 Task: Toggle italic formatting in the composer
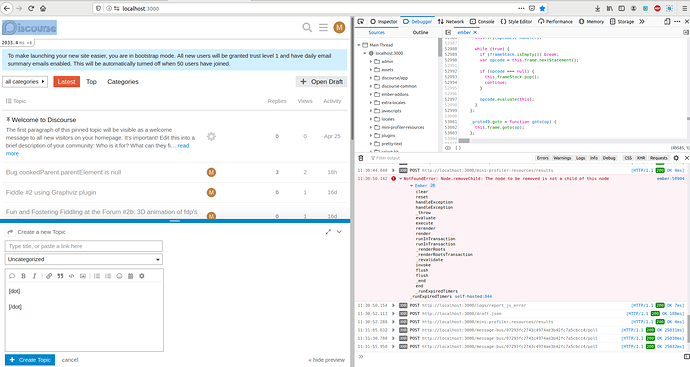pyautogui.click(x=34, y=276)
